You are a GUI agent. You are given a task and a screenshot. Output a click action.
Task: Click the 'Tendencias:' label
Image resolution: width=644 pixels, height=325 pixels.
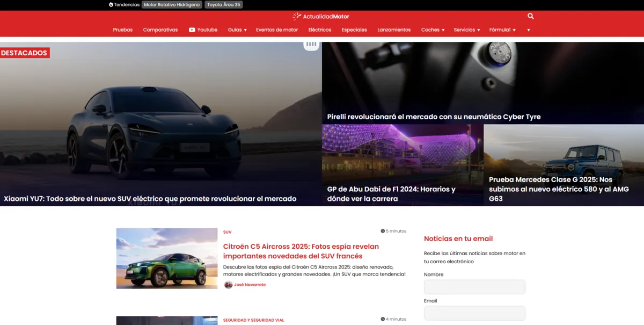click(x=127, y=5)
